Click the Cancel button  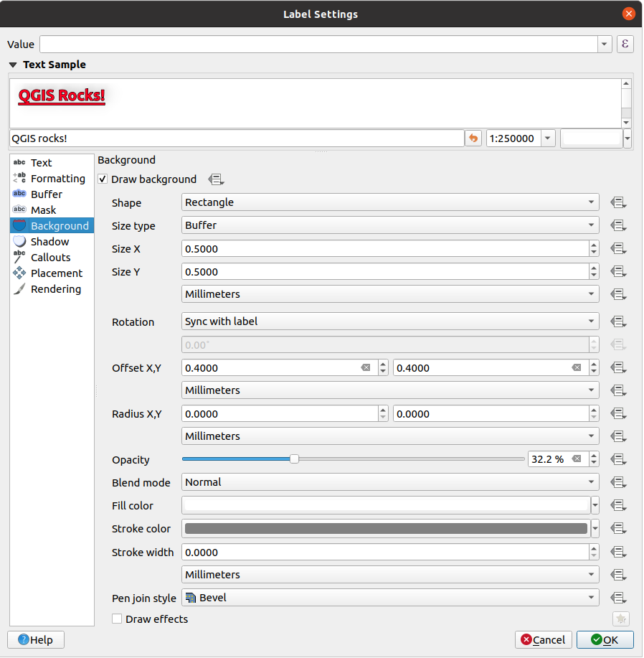[x=543, y=639]
